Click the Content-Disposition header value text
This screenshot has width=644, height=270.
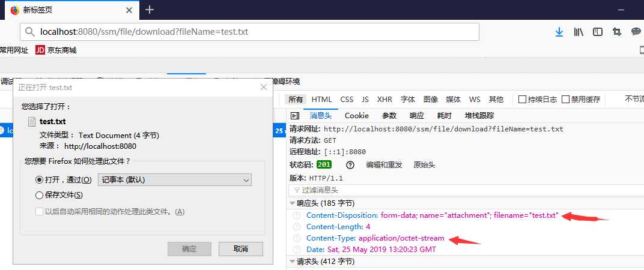point(470,215)
